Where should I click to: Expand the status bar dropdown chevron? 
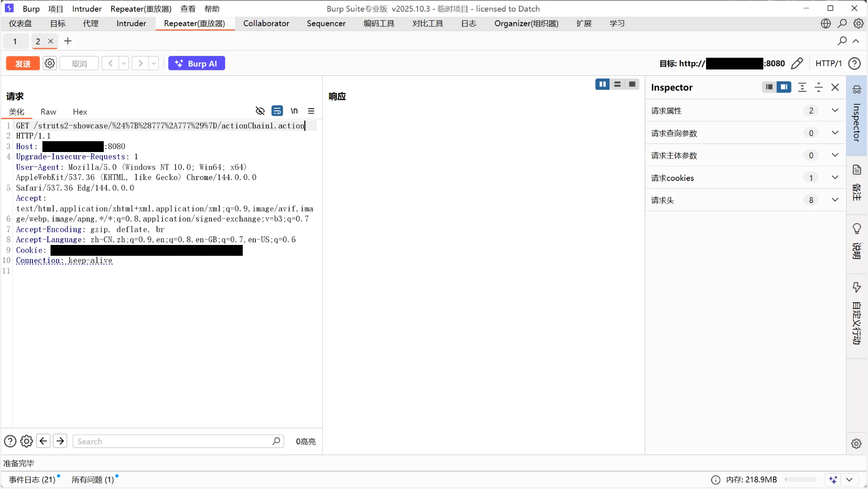(x=850, y=480)
